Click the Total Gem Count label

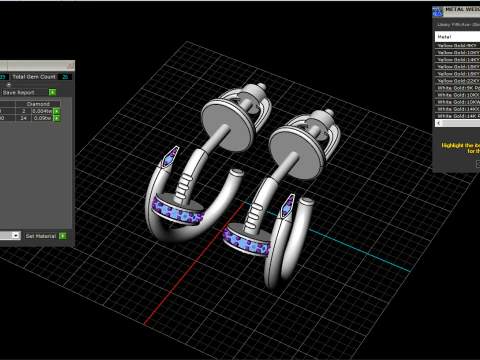click(x=34, y=77)
